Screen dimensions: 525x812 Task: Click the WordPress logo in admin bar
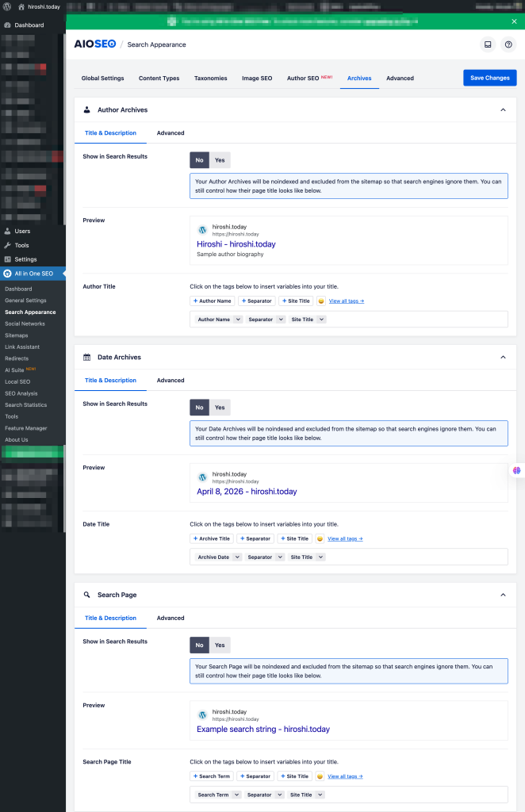coord(7,6)
